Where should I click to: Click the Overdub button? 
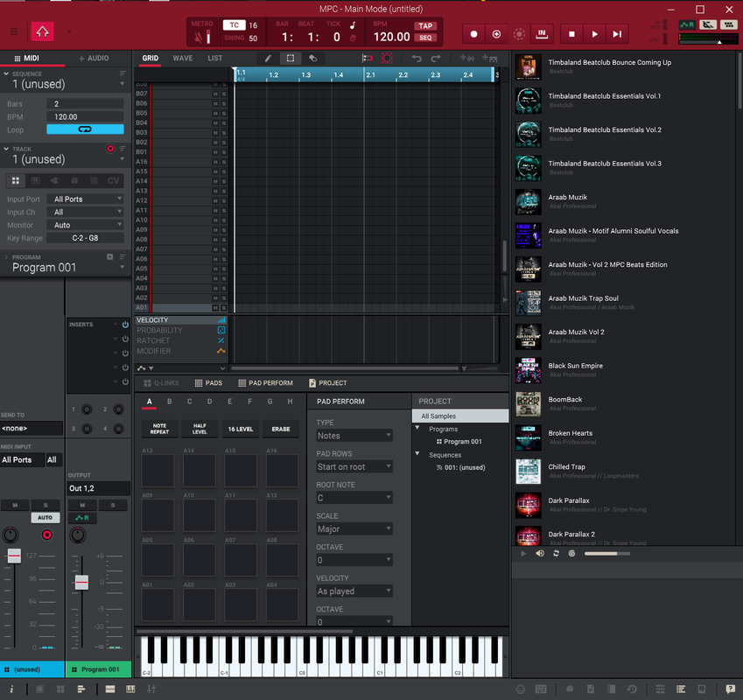[x=496, y=34]
